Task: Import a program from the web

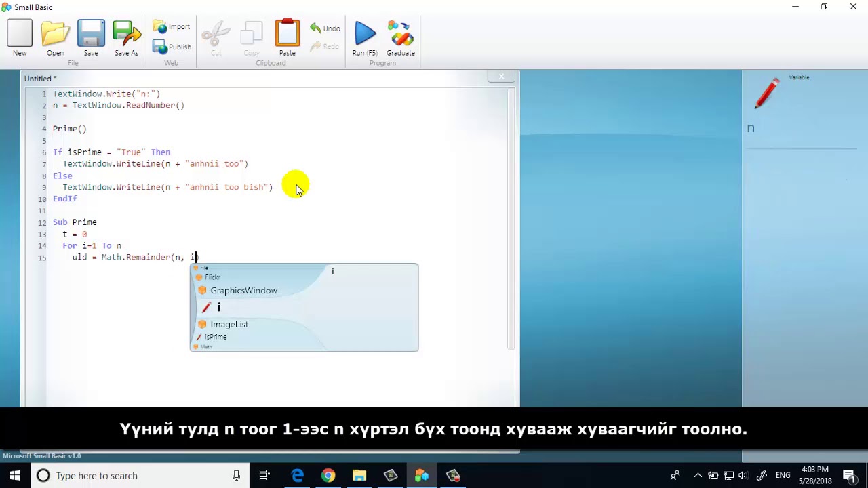Action: (172, 27)
